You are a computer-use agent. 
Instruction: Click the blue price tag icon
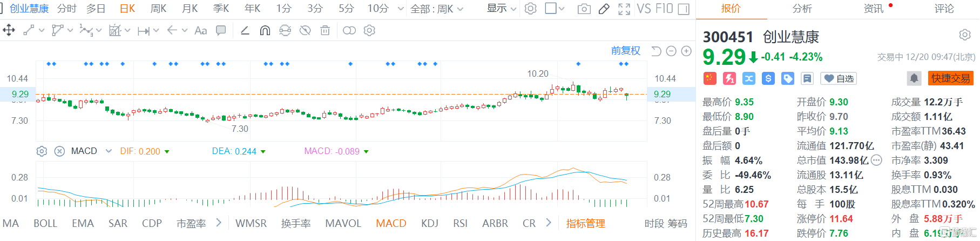pos(788,78)
